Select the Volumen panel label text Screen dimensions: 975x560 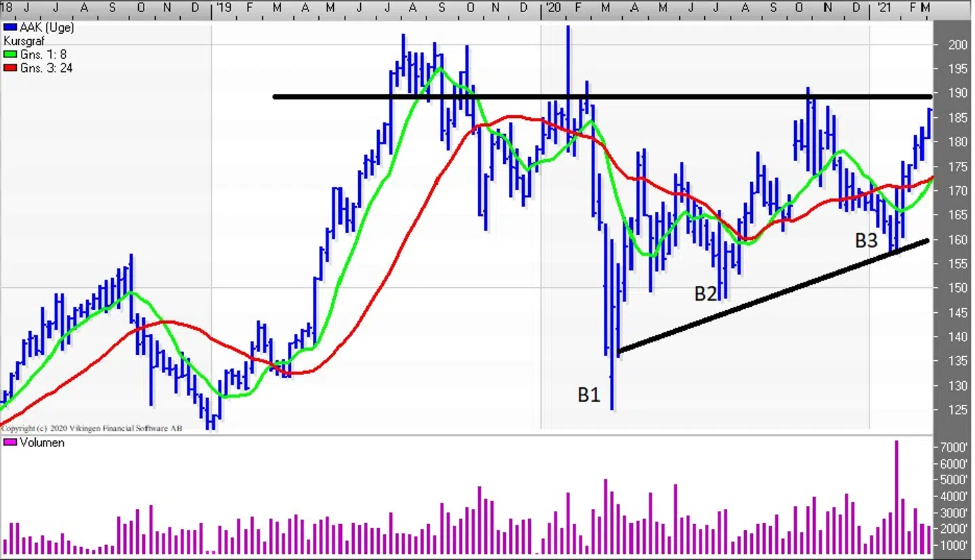tap(42, 443)
